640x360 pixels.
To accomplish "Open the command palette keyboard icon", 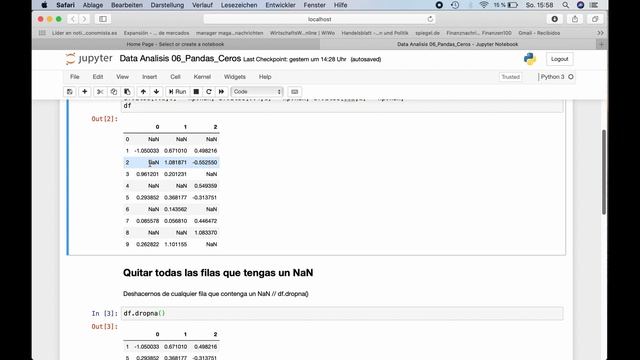I will pyautogui.click(x=295, y=92).
